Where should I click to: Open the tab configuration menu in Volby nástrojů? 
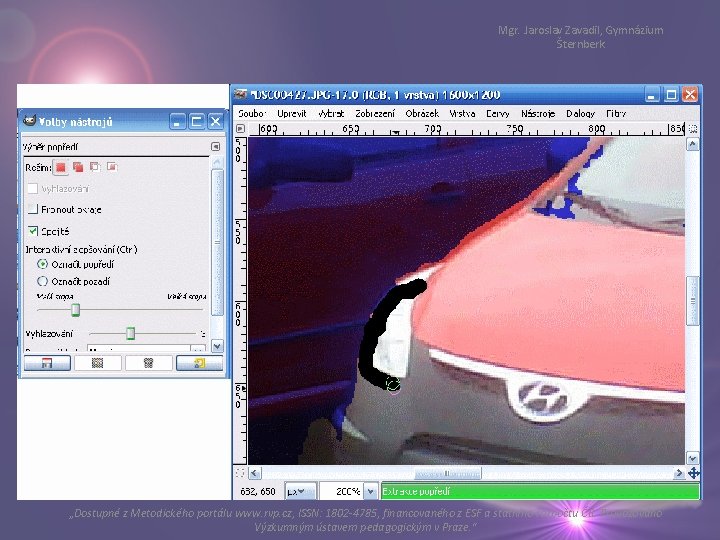tap(215, 146)
